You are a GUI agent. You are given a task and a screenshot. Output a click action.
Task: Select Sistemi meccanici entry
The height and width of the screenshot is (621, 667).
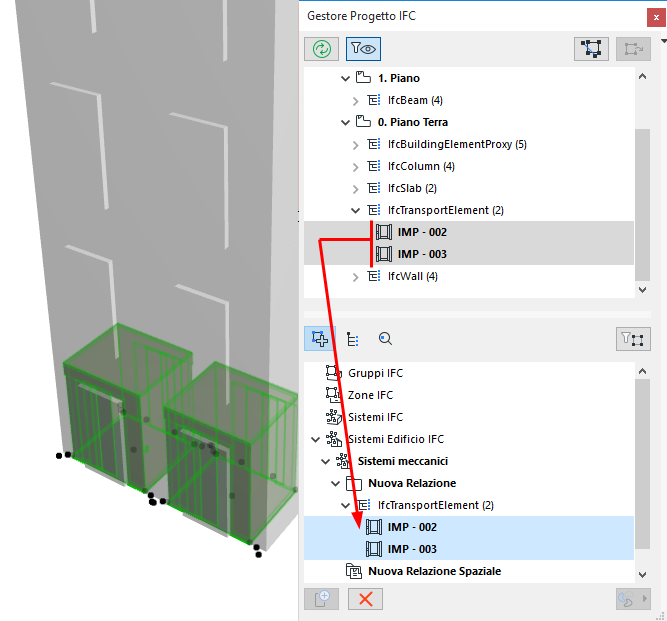click(x=402, y=461)
